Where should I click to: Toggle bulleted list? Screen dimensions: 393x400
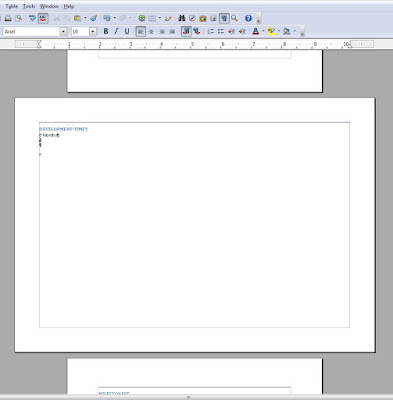click(x=221, y=31)
